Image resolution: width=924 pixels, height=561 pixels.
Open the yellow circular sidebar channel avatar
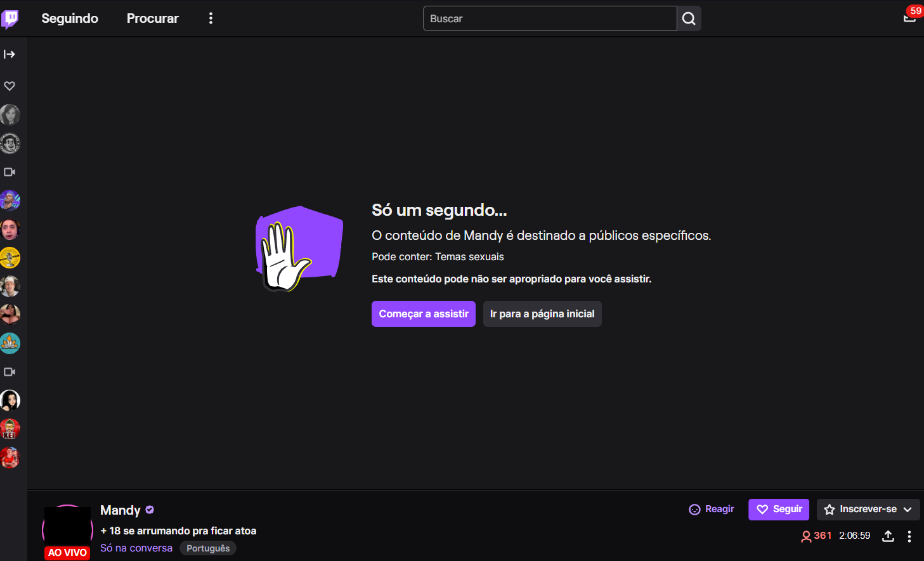coord(10,258)
